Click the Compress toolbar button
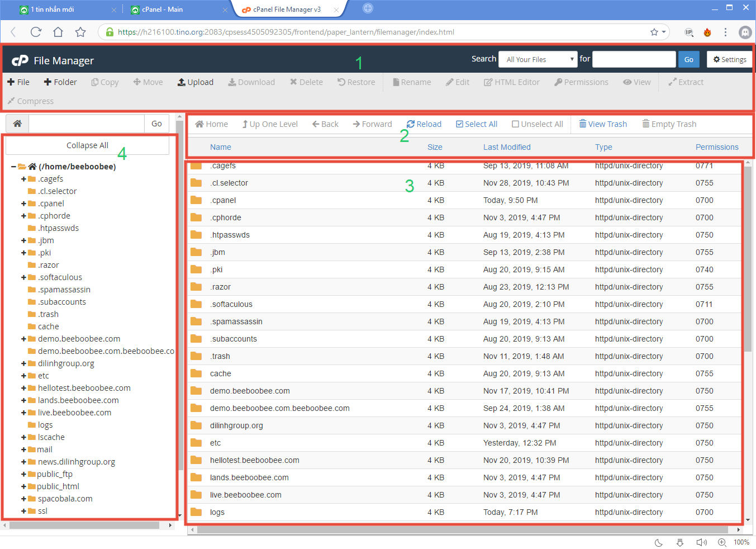This screenshot has width=756, height=549. [31, 101]
